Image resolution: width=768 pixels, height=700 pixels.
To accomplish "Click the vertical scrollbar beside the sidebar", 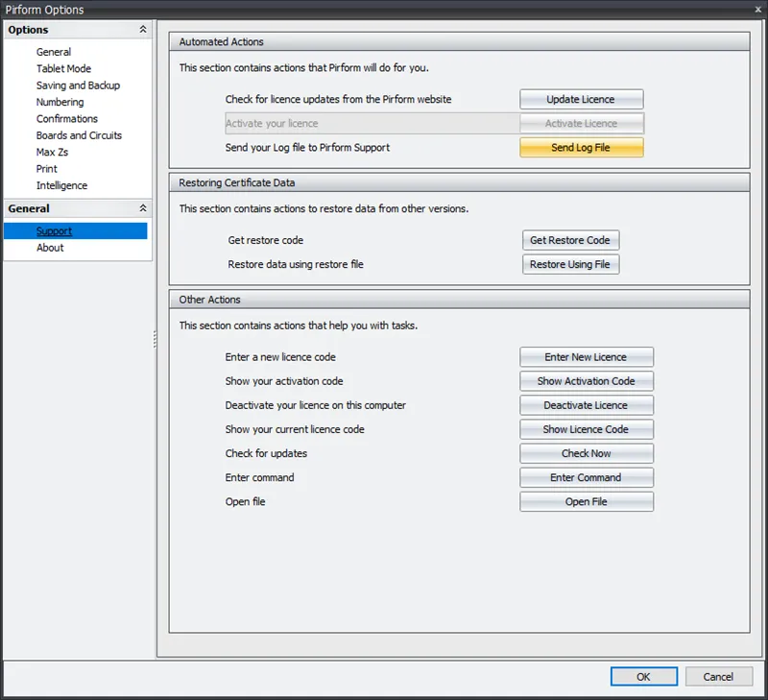I will tap(154, 336).
